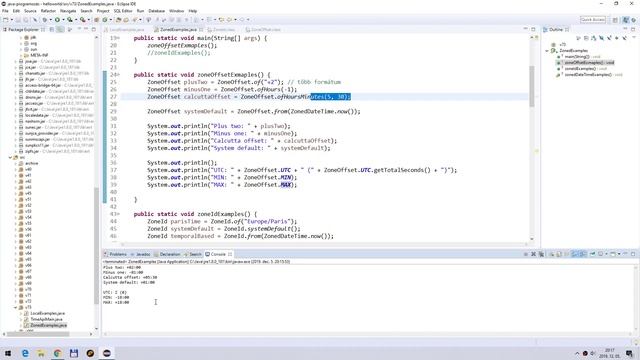Open the notification center icon
Viewport: 640px width, 360px height.
pyautogui.click(x=630, y=353)
